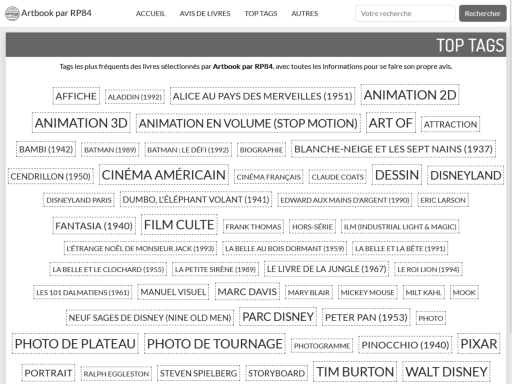Click the Artbook par RP84 logo icon

(12, 13)
